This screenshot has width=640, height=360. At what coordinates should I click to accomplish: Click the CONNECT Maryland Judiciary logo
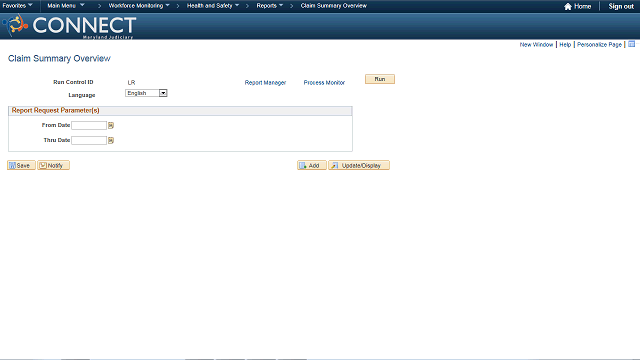(69, 27)
